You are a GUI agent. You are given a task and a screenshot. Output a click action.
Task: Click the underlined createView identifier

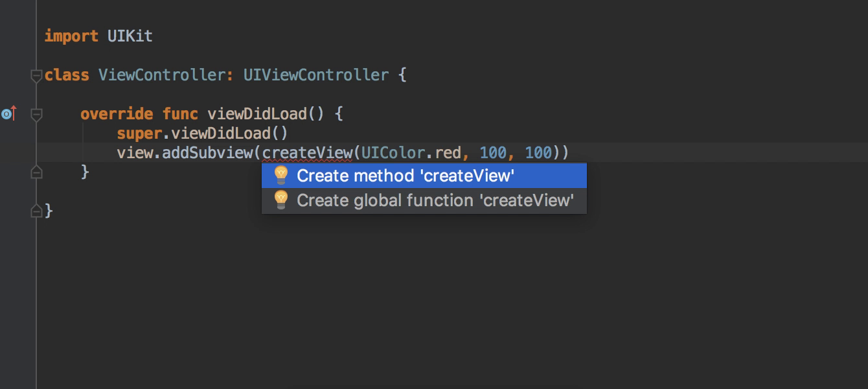click(307, 153)
